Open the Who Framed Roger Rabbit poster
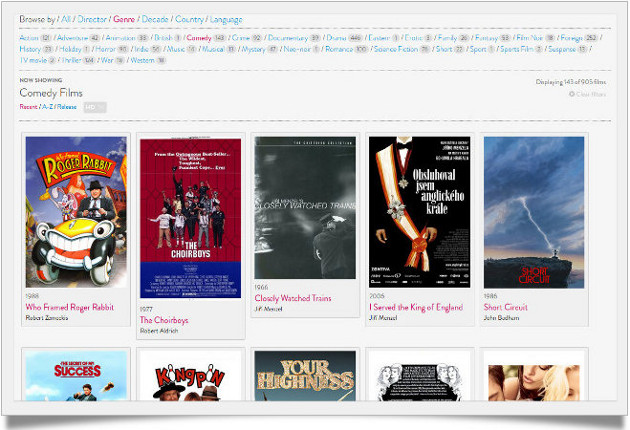630x430 pixels. (76, 212)
